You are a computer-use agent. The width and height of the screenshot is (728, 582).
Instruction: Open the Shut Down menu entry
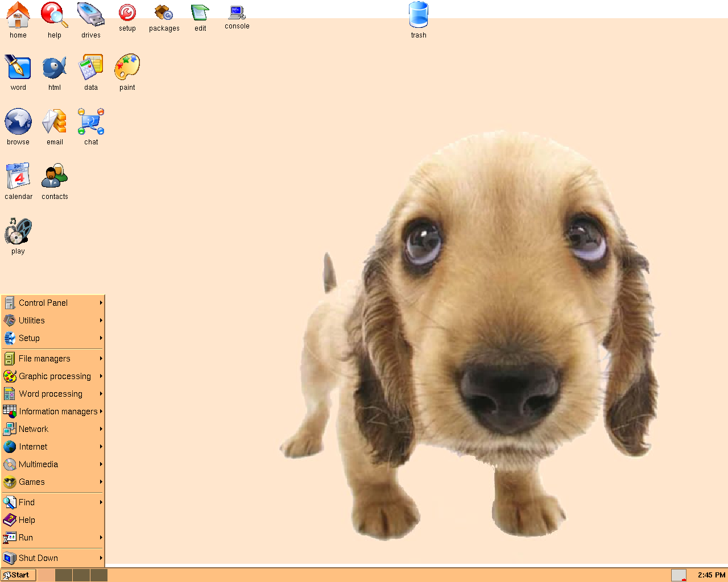53,558
